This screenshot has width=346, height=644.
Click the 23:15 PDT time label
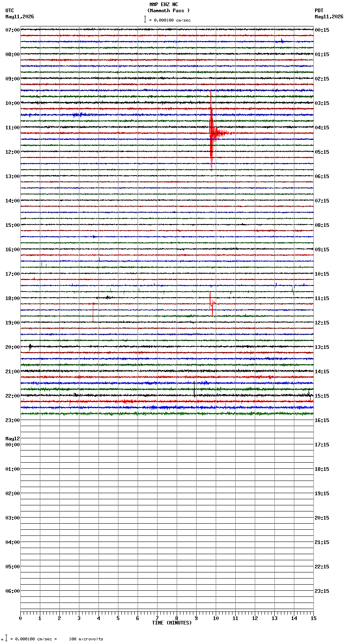pos(322,591)
